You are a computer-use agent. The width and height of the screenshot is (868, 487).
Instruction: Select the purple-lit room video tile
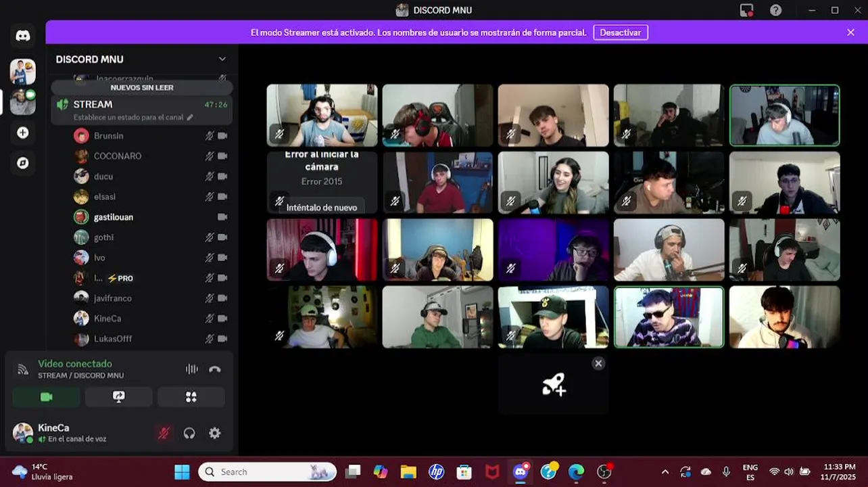pyautogui.click(x=554, y=250)
